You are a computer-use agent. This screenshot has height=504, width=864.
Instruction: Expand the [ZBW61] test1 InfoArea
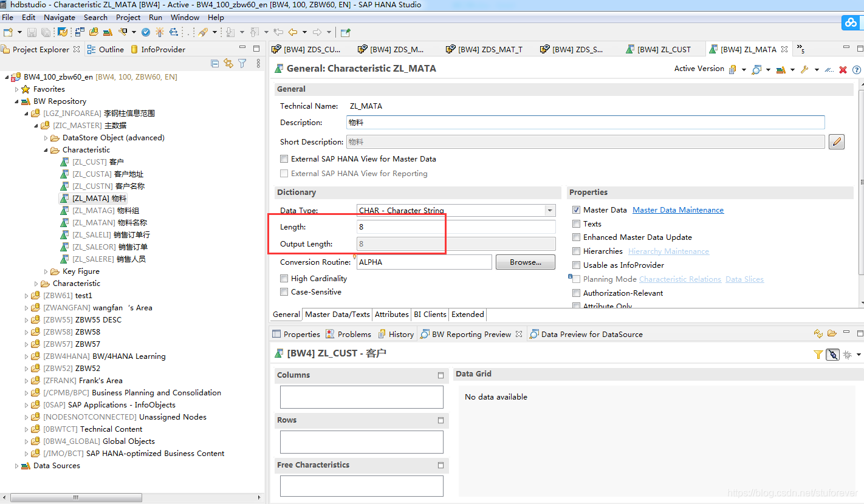26,296
